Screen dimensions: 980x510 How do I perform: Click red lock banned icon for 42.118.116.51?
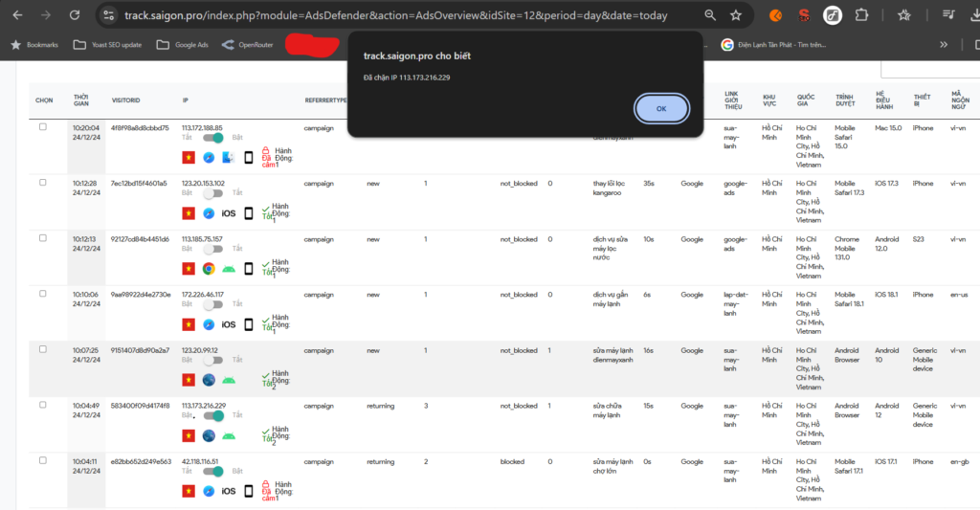coord(265,490)
